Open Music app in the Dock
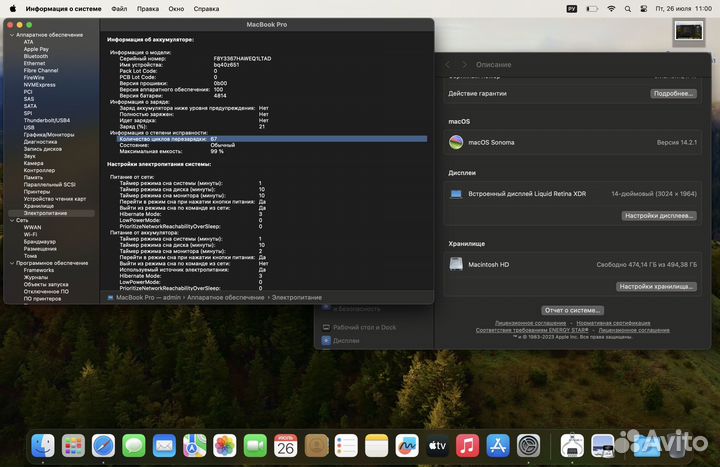Image resolution: width=720 pixels, height=467 pixels. coord(467,445)
